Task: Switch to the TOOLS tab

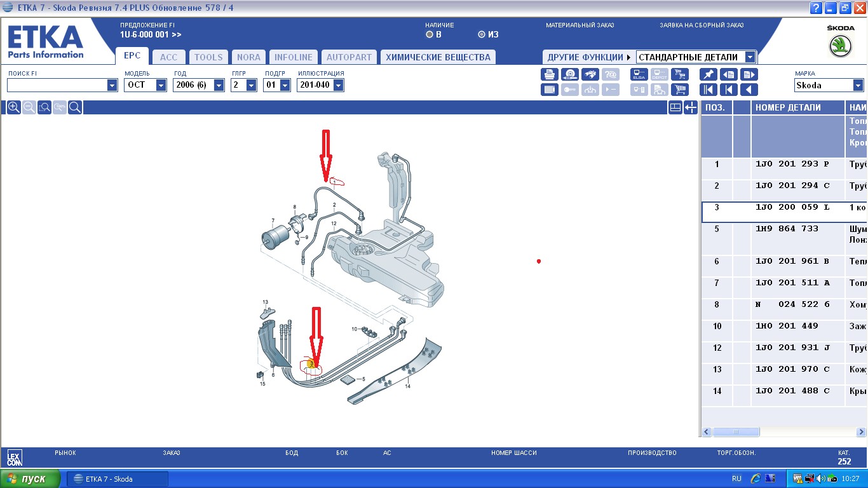Action: tap(208, 57)
